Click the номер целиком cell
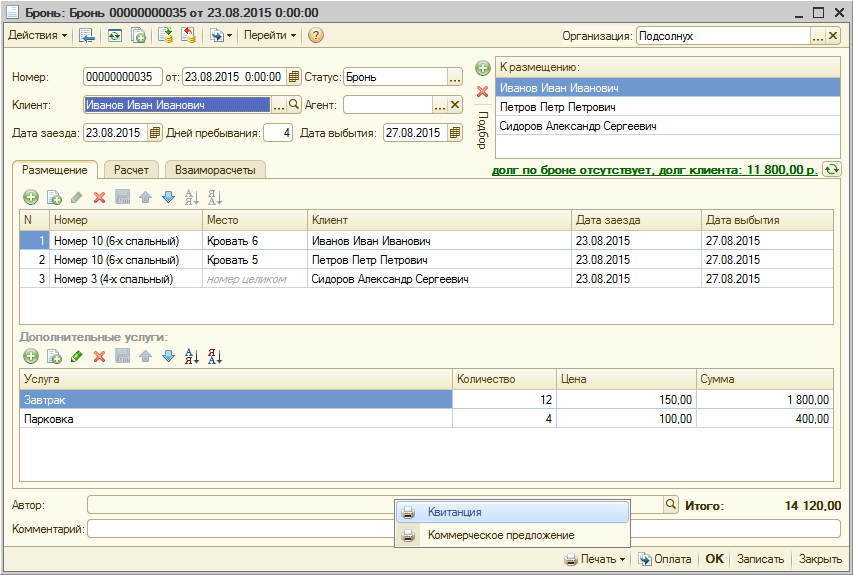This screenshot has height=575, width=853. click(x=255, y=279)
